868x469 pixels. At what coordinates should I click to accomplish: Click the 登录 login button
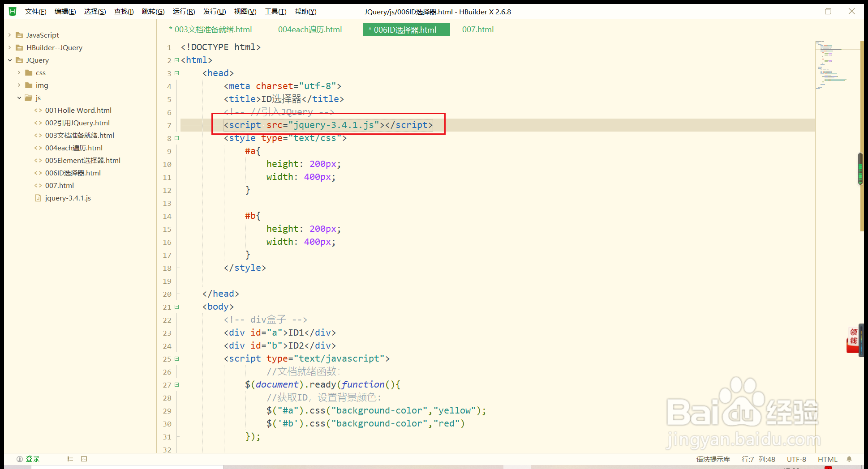pos(33,459)
